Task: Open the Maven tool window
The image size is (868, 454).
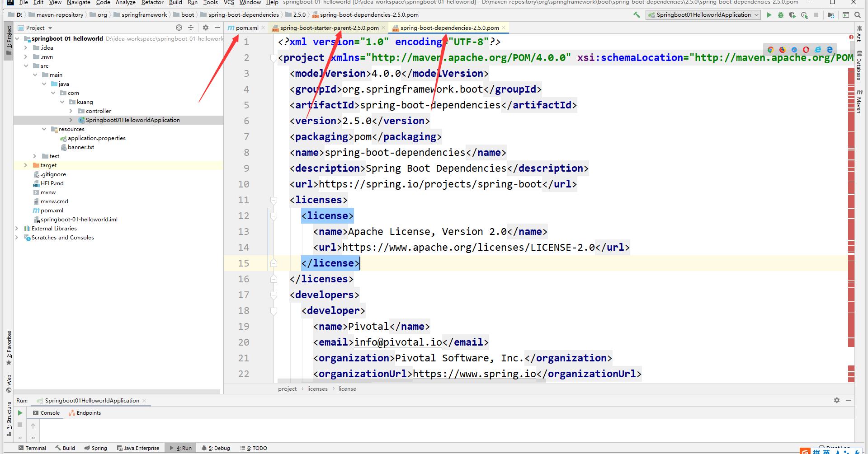Action: tap(859, 101)
